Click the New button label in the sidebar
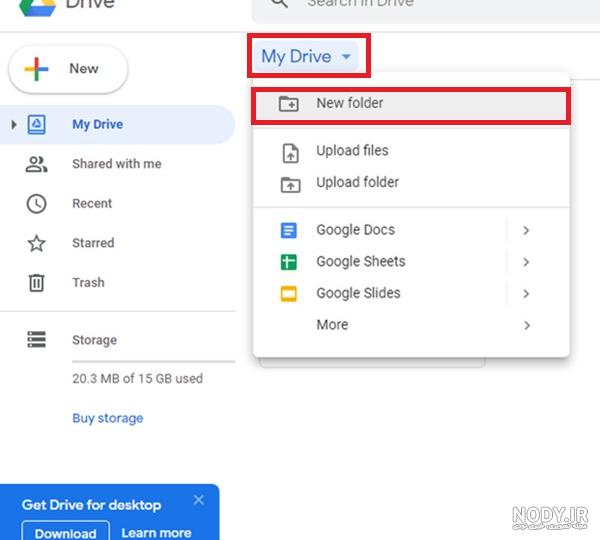This screenshot has height=540, width=600. tap(84, 69)
